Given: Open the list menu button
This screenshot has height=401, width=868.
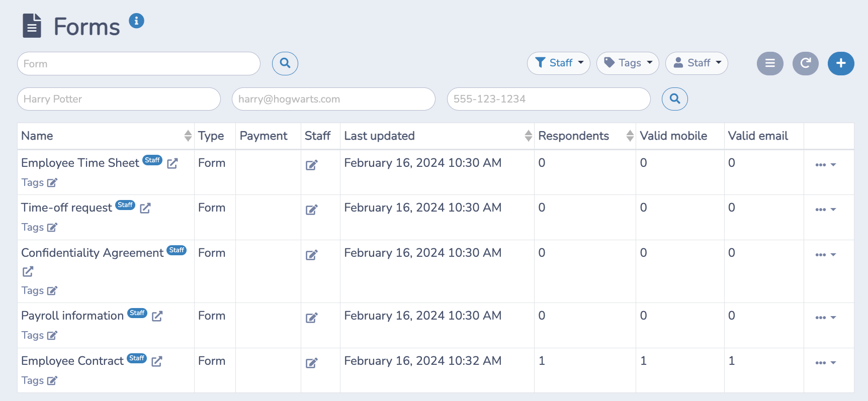Looking at the screenshot, I should pos(770,63).
